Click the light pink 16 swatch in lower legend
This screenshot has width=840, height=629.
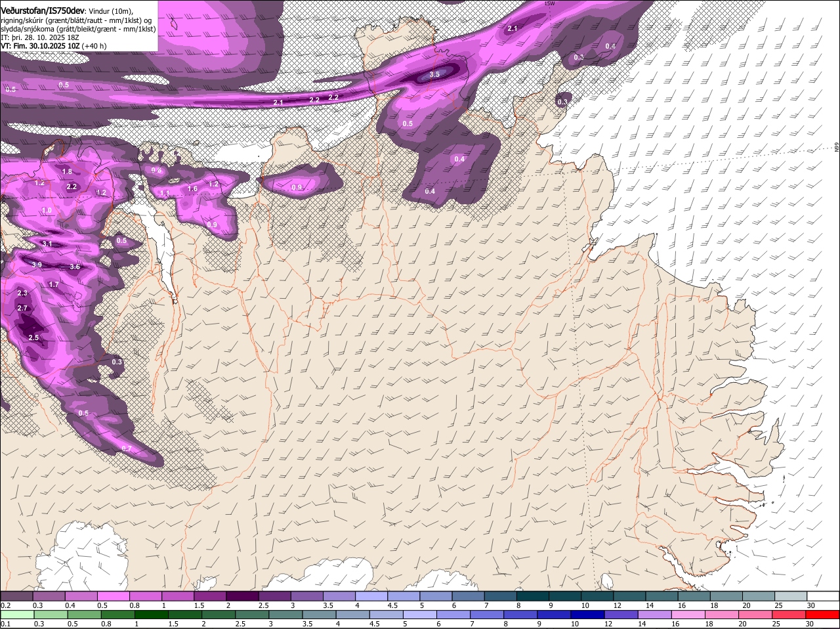tap(688, 614)
